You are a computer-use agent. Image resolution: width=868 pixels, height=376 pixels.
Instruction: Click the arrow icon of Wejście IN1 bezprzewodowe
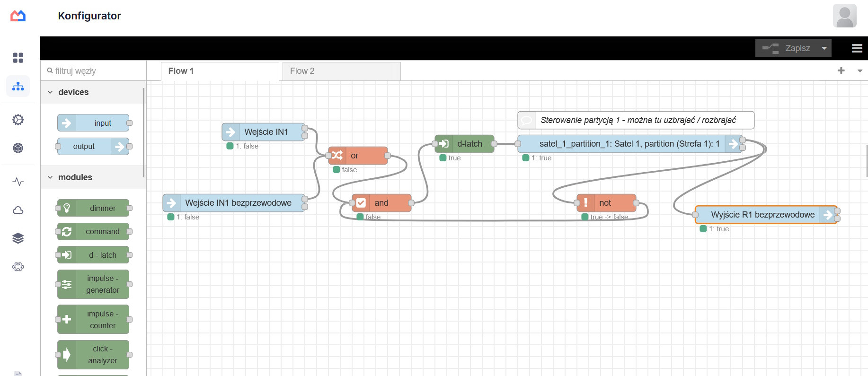(x=171, y=203)
